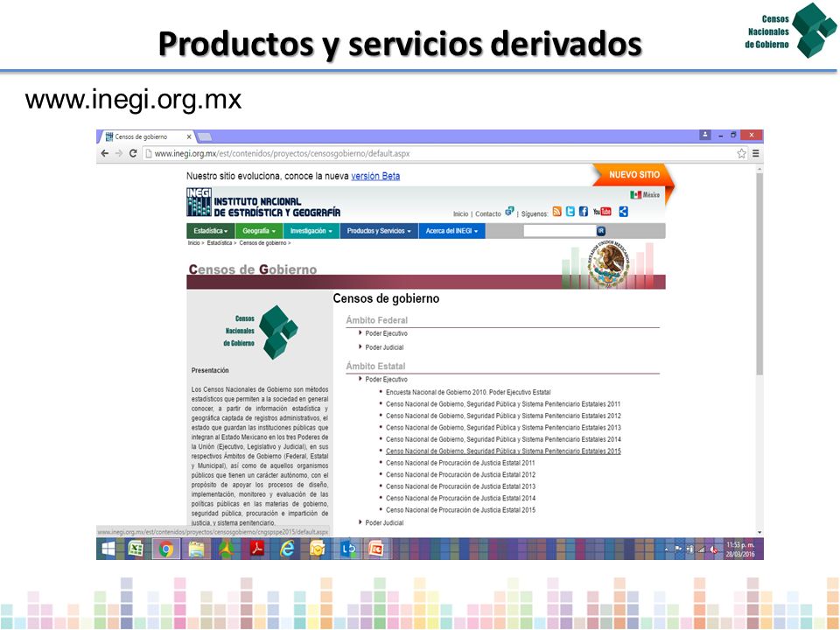Open the Geografía dropdown menu
This screenshot has width=840, height=630.
coord(259,231)
